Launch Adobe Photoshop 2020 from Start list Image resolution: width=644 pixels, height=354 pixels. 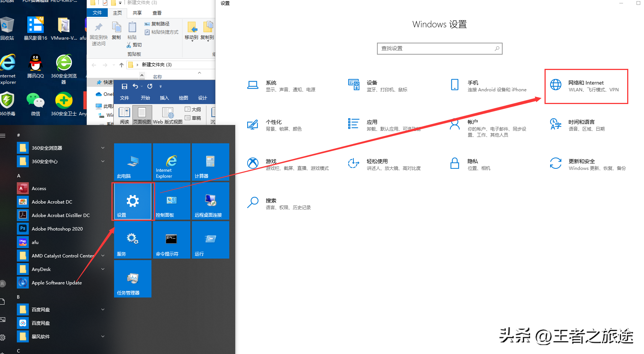(57, 229)
